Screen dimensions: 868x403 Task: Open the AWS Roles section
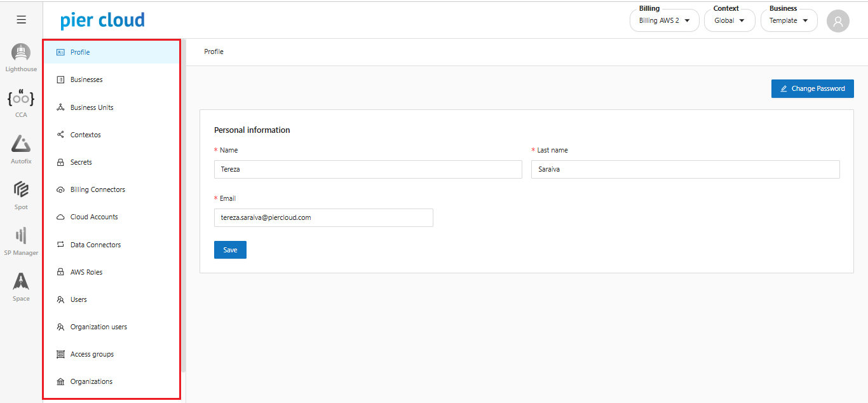tap(86, 272)
